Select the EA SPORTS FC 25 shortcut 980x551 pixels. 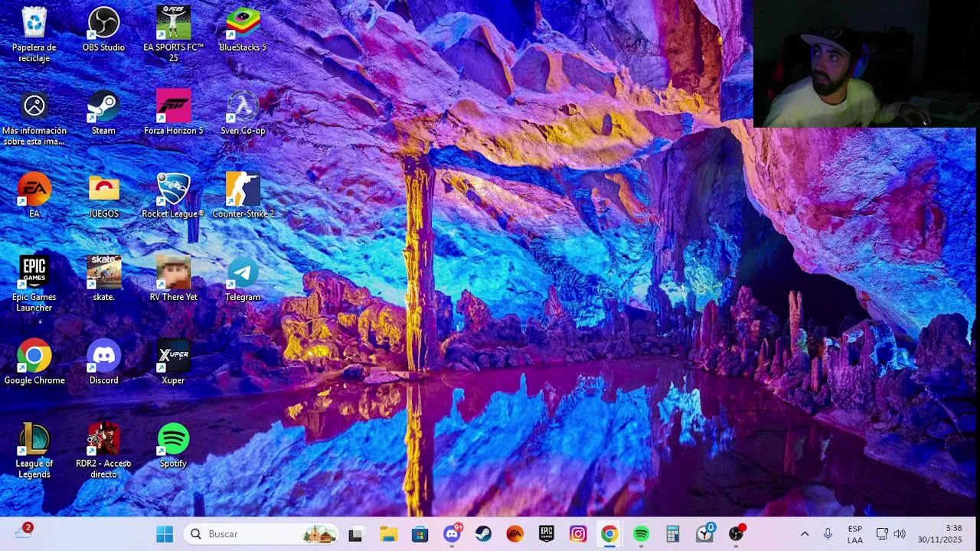[x=174, y=34]
